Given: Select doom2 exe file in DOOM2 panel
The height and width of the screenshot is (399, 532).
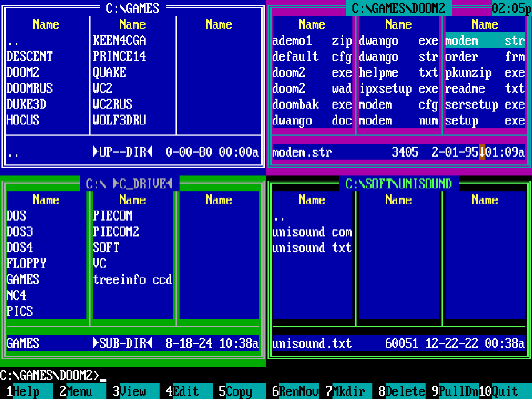Looking at the screenshot, I should pyautogui.click(x=312, y=72).
